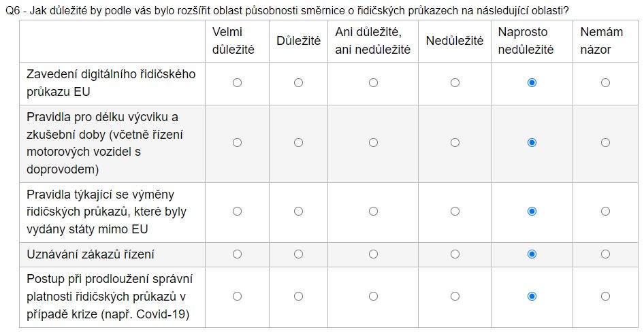Image resolution: width=644 pixels, height=334 pixels.
Task: Select 'Důležité' for Uznávání zákazů řízení
Action: [298, 254]
